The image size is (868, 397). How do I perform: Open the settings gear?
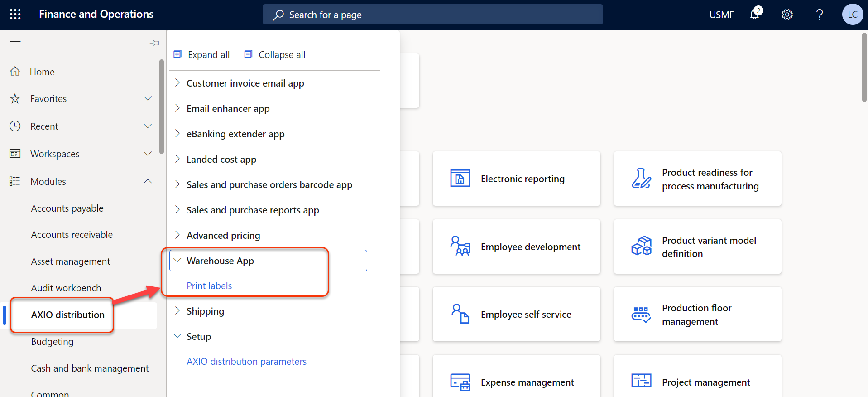[x=787, y=15]
